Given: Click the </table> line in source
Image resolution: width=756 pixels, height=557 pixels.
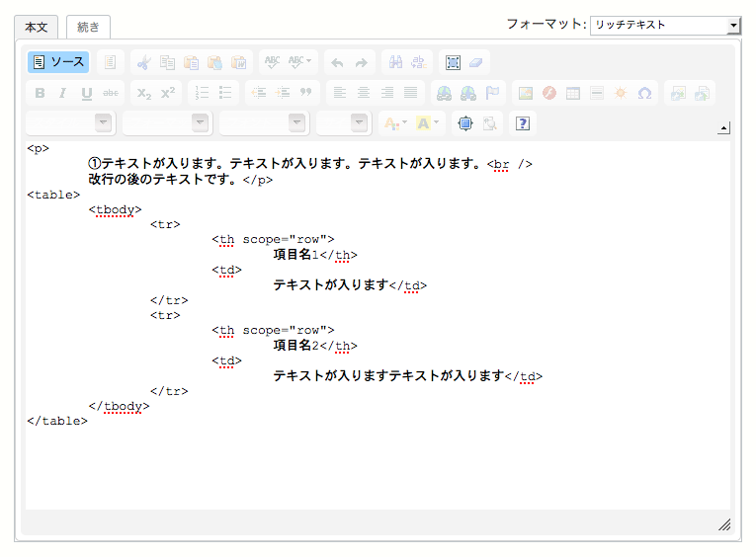Looking at the screenshot, I should tap(57, 421).
